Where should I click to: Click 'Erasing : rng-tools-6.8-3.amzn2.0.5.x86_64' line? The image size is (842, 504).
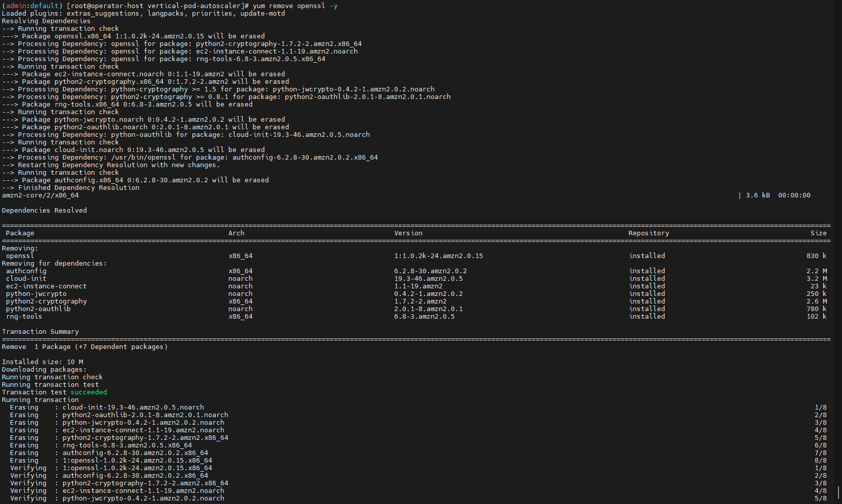click(101, 445)
